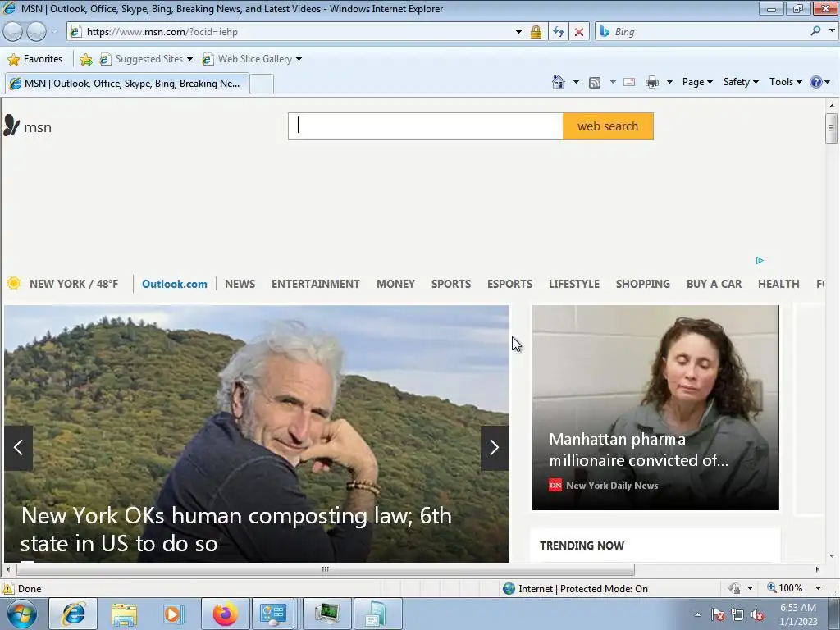Open the Home button dropdown arrow
This screenshot has width=840, height=630.
(x=576, y=82)
